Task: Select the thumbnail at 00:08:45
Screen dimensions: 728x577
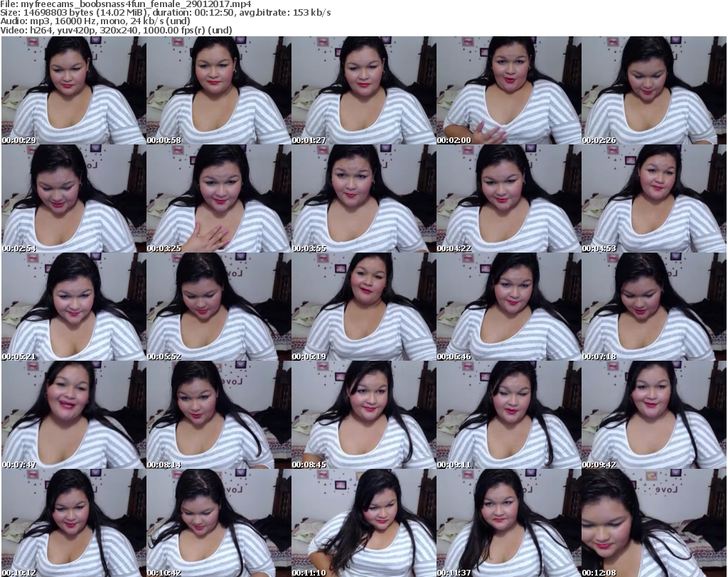Action: click(x=363, y=415)
